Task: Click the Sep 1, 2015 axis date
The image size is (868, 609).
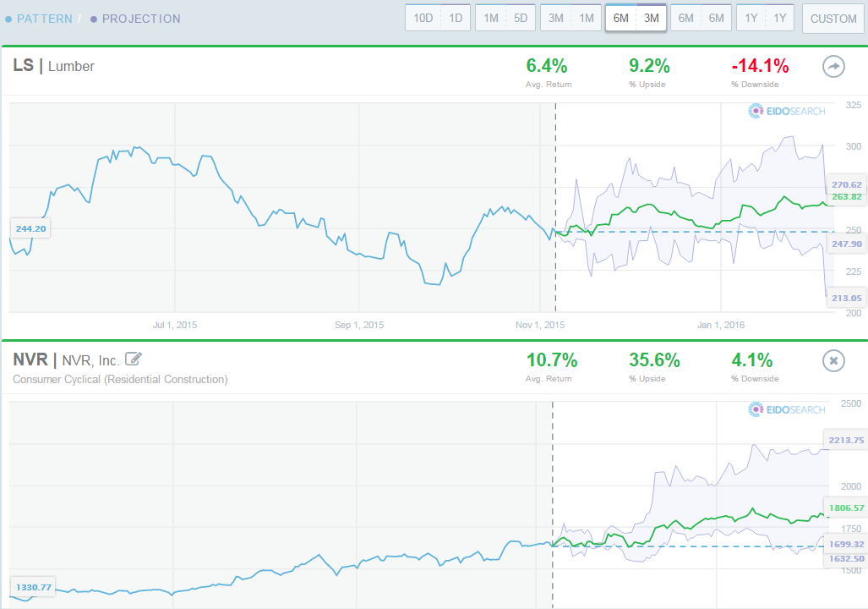Action: pos(358,326)
